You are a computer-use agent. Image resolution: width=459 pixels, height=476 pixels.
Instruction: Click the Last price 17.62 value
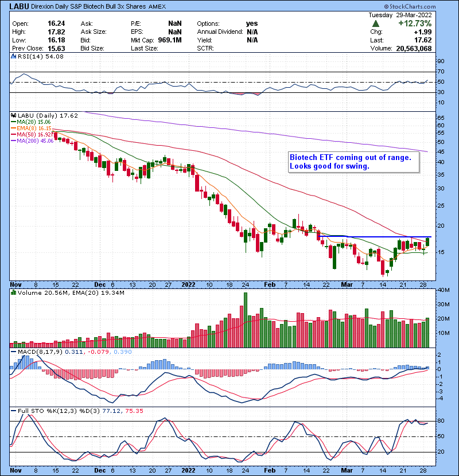coord(423,40)
